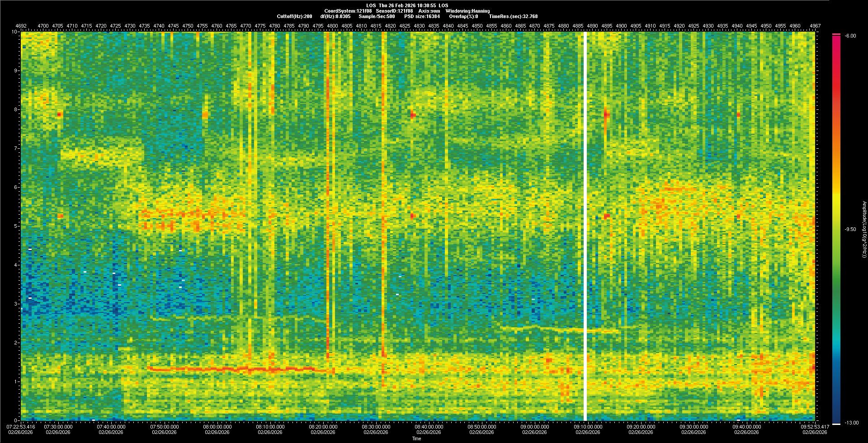Click the Time axis title at bottom
This screenshot has width=868, height=443.
pyautogui.click(x=416, y=438)
